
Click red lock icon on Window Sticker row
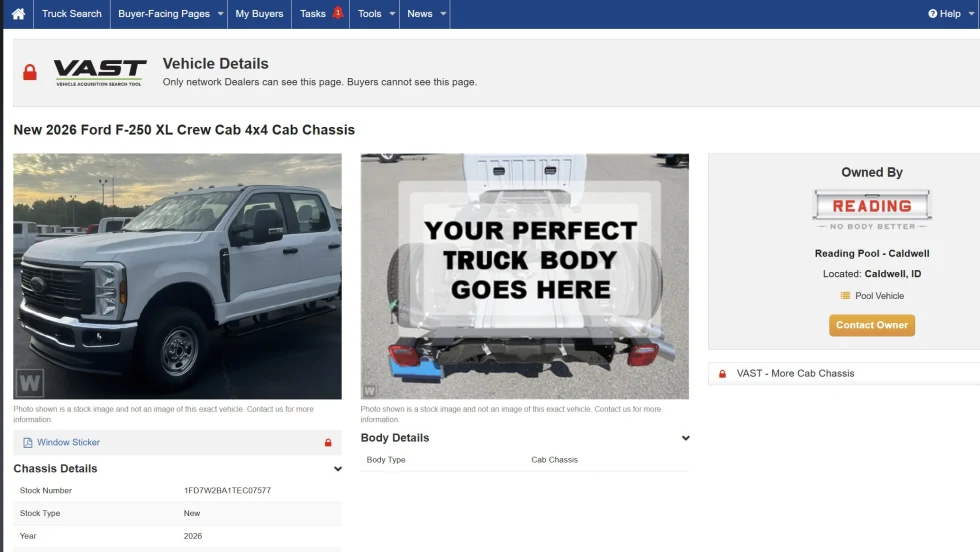(328, 443)
